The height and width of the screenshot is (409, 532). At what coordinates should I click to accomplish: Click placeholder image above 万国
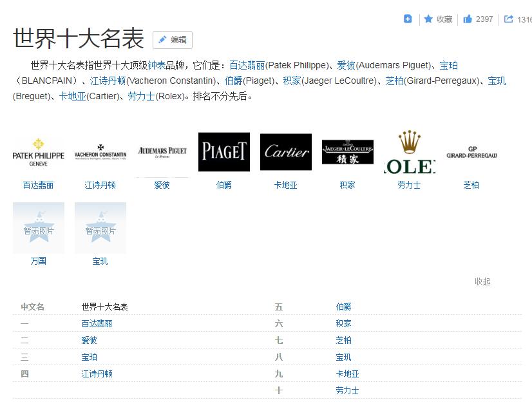pos(39,228)
